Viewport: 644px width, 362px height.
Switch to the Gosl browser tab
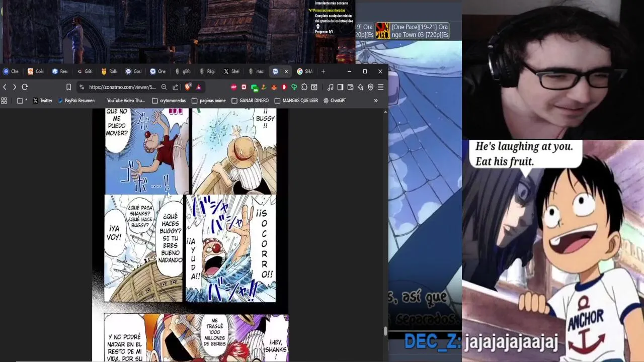133,71
